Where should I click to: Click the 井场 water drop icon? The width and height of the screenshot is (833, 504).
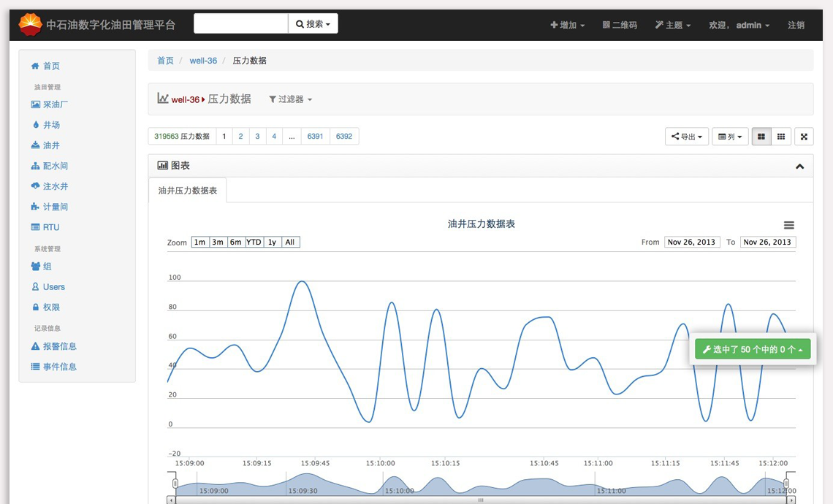coord(35,125)
